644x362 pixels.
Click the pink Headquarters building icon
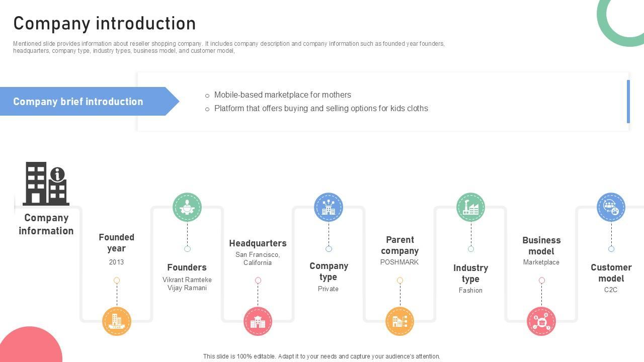(258, 321)
